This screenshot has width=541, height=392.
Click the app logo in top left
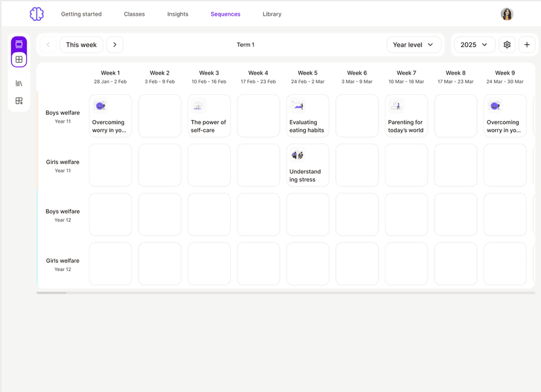point(36,13)
